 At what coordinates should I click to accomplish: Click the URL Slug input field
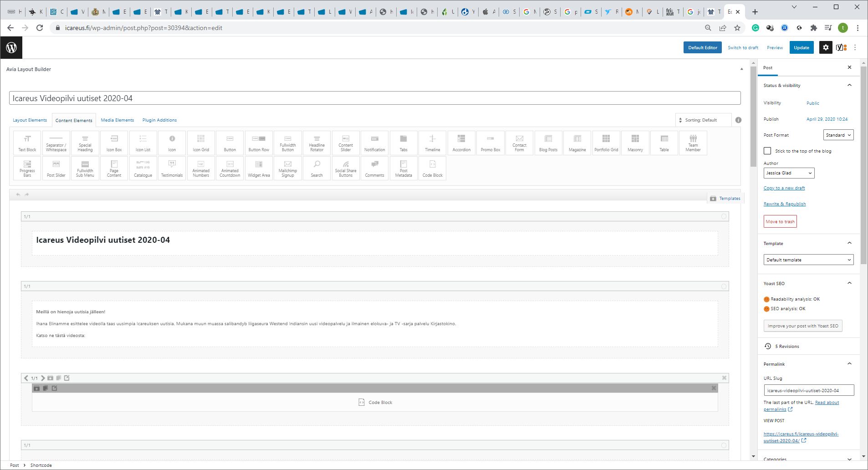tap(808, 390)
